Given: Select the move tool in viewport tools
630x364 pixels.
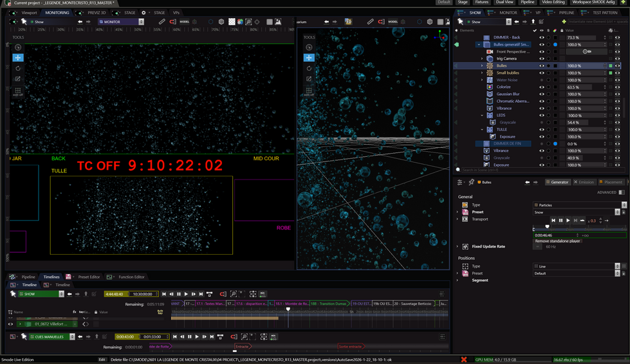Looking at the screenshot, I should point(18,58).
